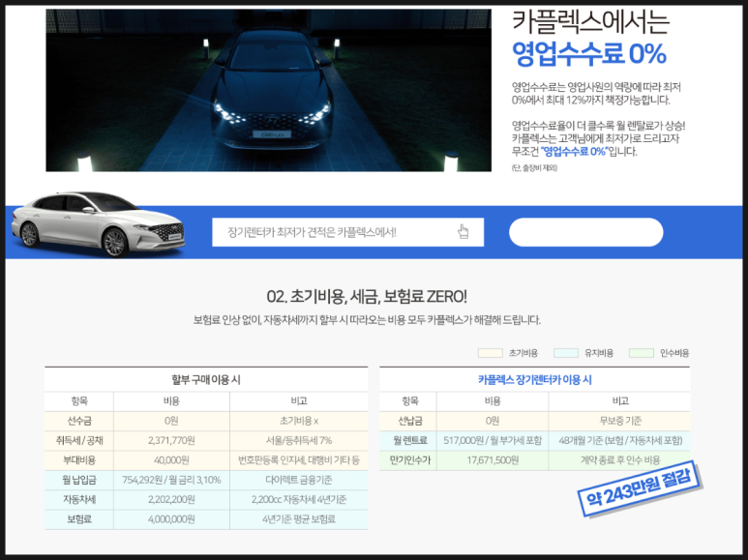Click the '4년기준 평균 보험료' remark cell
The width and height of the screenshot is (748, 560).
coord(299,519)
